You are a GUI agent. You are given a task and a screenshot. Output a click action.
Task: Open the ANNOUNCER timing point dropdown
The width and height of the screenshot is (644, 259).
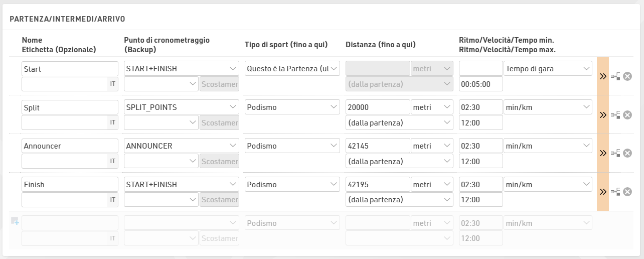click(x=182, y=146)
